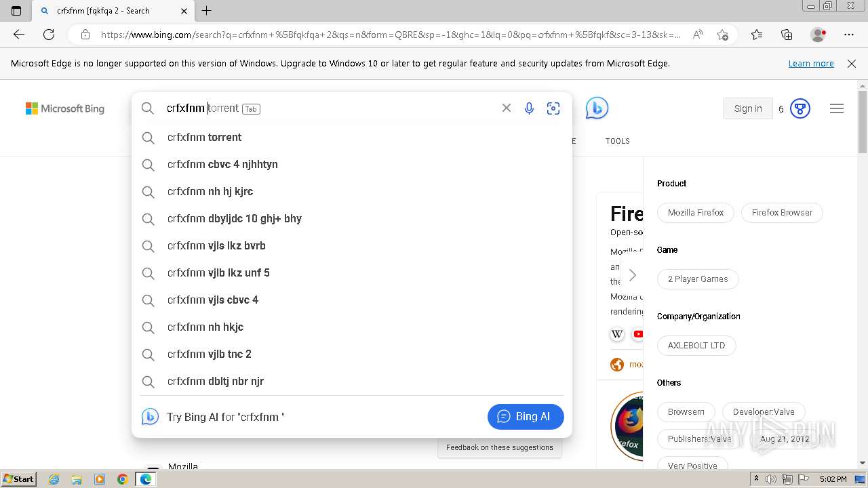Select the AXLEBOLT LTD chip

(x=696, y=345)
